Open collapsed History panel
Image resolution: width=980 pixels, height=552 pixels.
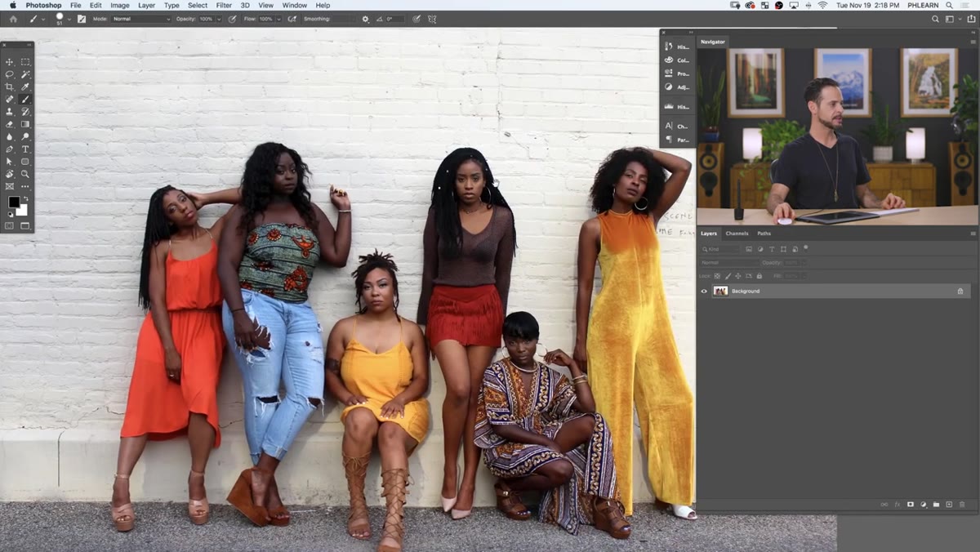678,47
